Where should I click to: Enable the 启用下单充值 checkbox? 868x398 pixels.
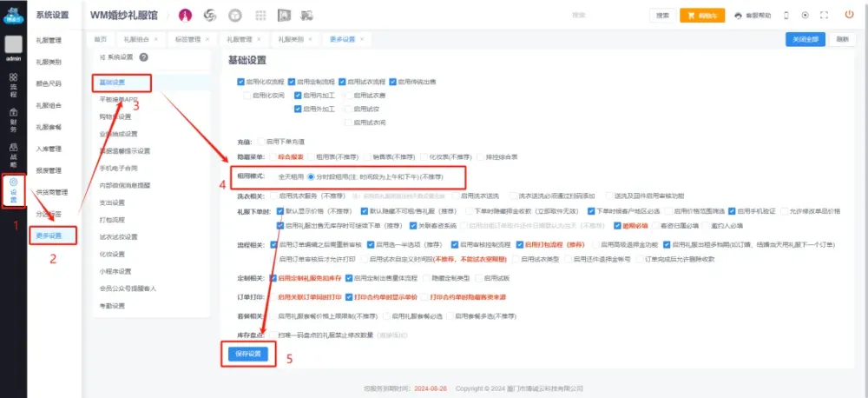tap(260, 140)
